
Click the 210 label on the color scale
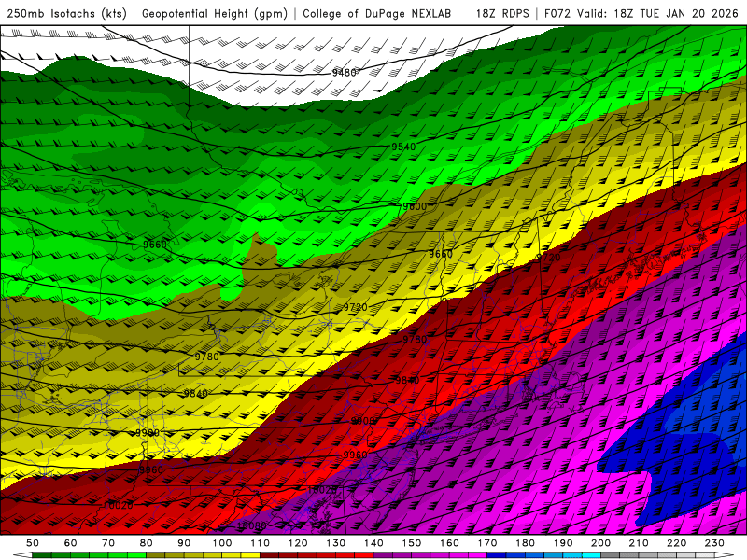[x=639, y=543]
